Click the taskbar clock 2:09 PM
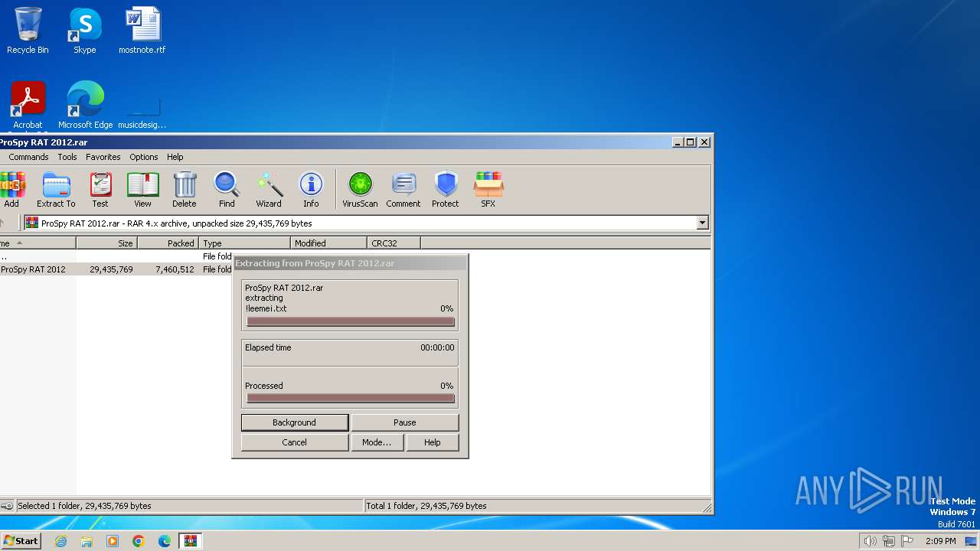This screenshot has height=551, width=980. click(940, 541)
